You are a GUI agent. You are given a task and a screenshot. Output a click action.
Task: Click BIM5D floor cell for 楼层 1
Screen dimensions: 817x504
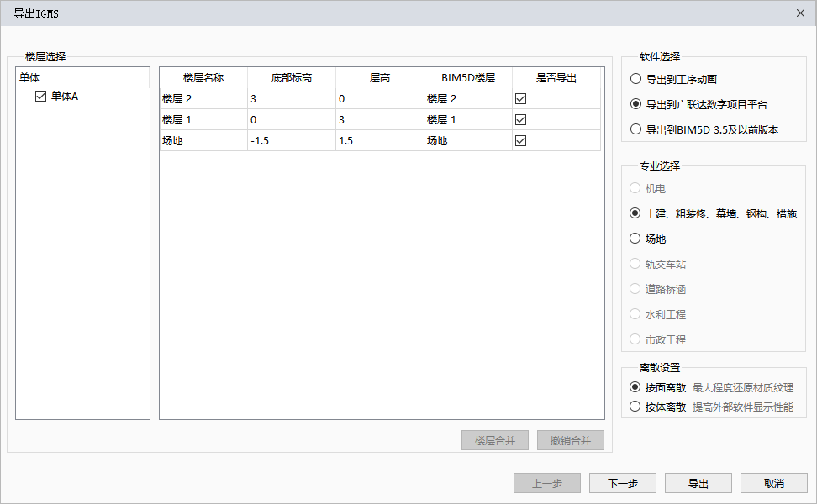pyautogui.click(x=468, y=120)
